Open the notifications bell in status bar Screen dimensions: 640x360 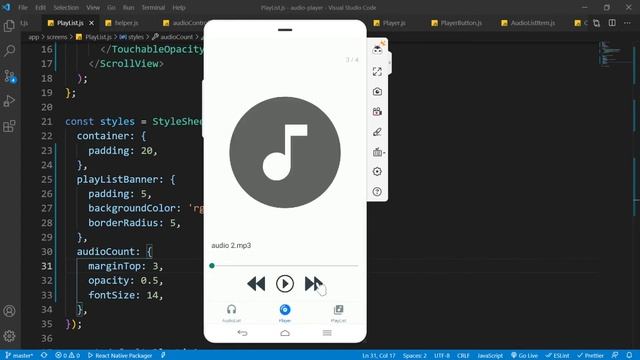(x=629, y=356)
